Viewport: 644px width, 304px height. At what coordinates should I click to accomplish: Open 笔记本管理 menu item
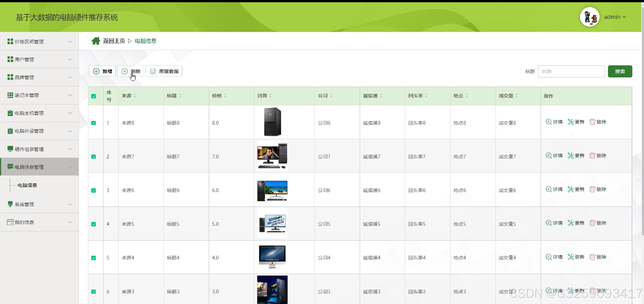coord(40,95)
